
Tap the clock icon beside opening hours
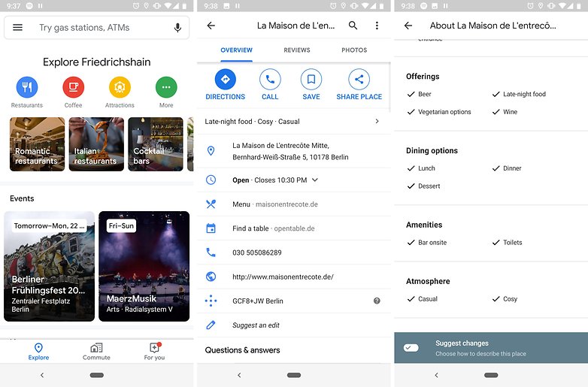pos(211,180)
